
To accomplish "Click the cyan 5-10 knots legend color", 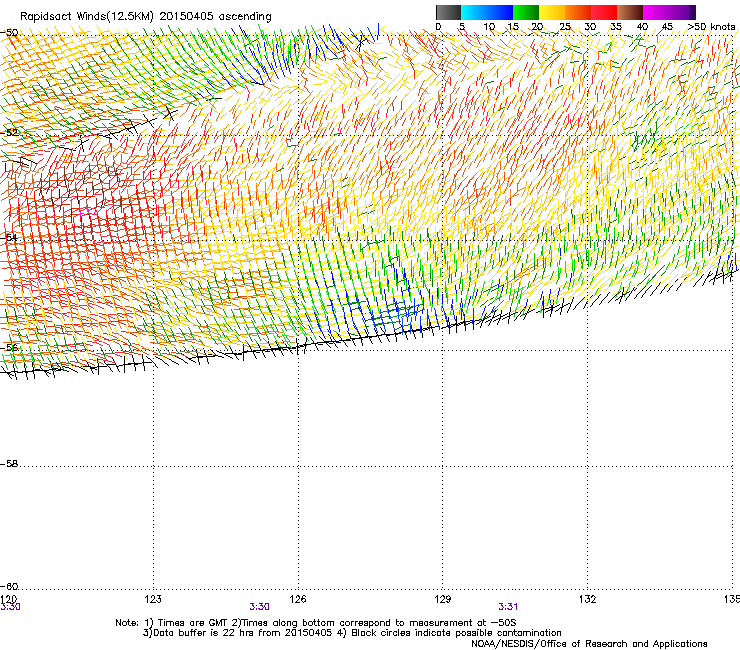I will tap(474, 12).
